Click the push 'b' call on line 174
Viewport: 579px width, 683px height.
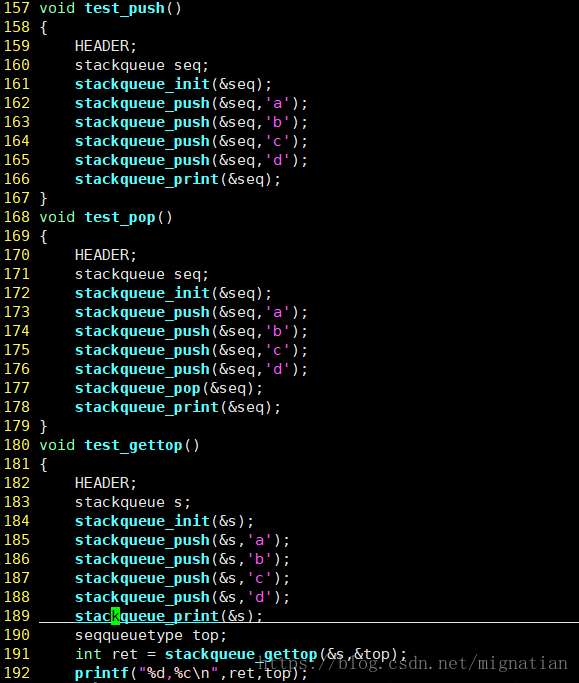191,331
